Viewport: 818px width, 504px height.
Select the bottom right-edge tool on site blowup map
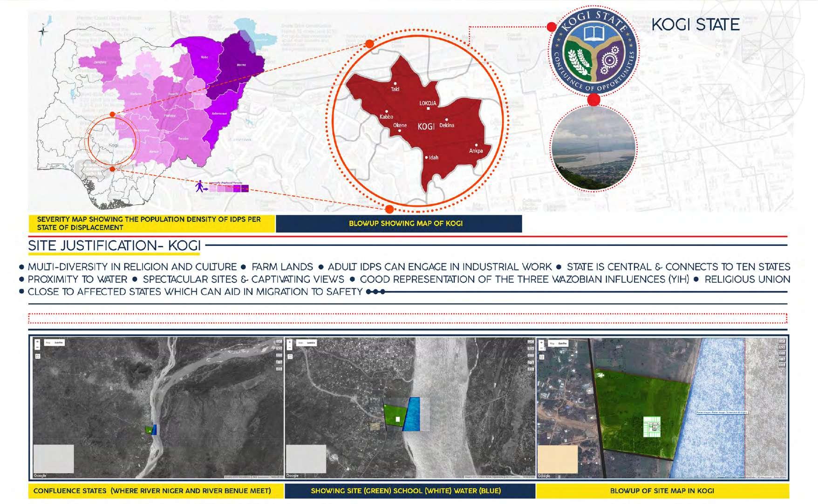[x=782, y=365]
